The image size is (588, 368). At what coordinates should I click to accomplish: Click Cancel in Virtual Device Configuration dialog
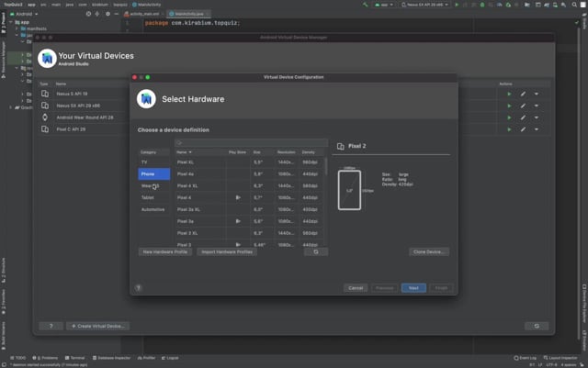click(x=356, y=288)
